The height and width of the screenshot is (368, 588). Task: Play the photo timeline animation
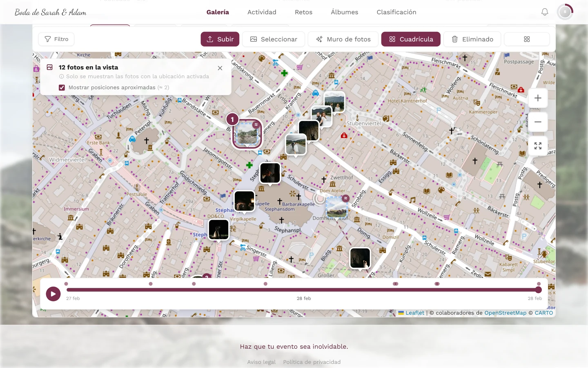coord(53,294)
